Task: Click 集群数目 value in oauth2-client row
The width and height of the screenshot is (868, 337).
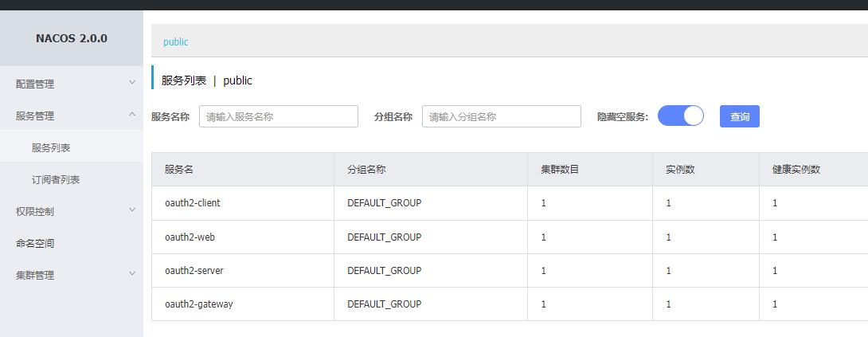Action: [x=544, y=203]
